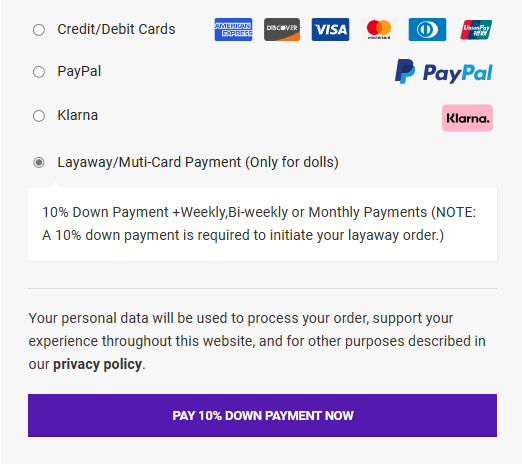Click the personal data notice paragraph

click(x=257, y=341)
